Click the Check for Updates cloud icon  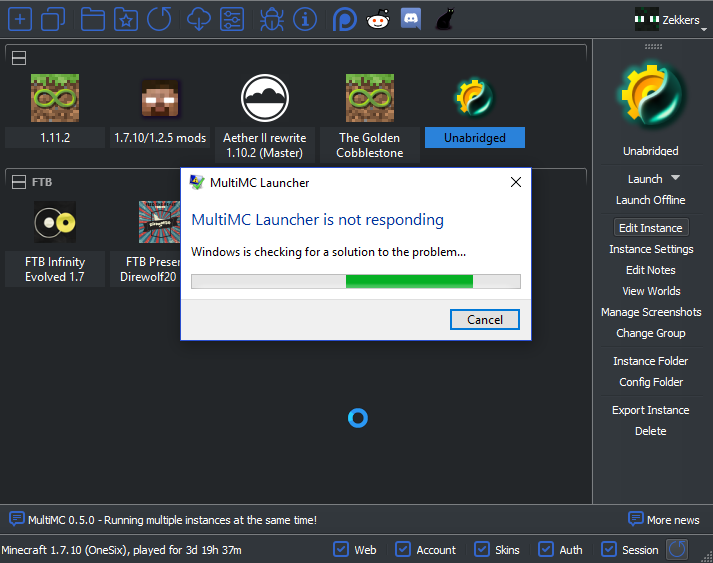click(199, 20)
